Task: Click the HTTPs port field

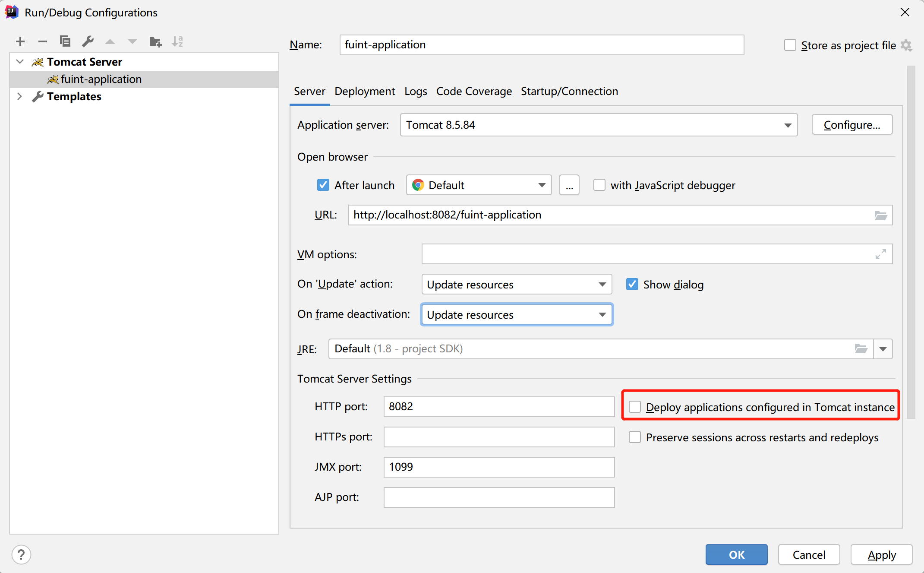Action: tap(499, 437)
